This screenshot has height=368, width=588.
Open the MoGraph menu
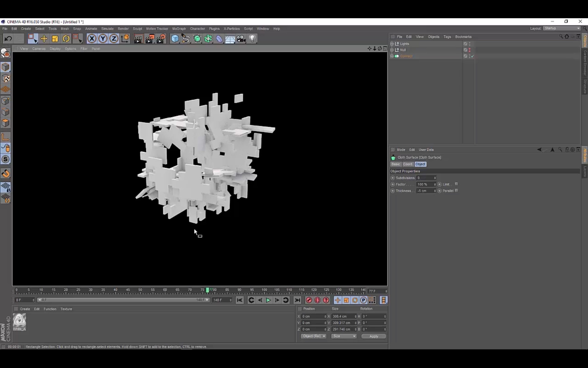click(x=179, y=29)
